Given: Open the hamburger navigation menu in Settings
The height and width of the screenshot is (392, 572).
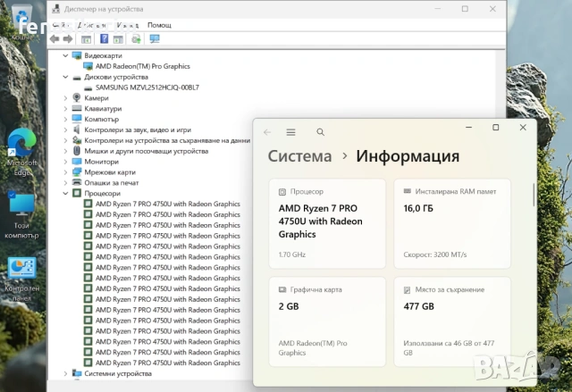Looking at the screenshot, I should [x=290, y=132].
